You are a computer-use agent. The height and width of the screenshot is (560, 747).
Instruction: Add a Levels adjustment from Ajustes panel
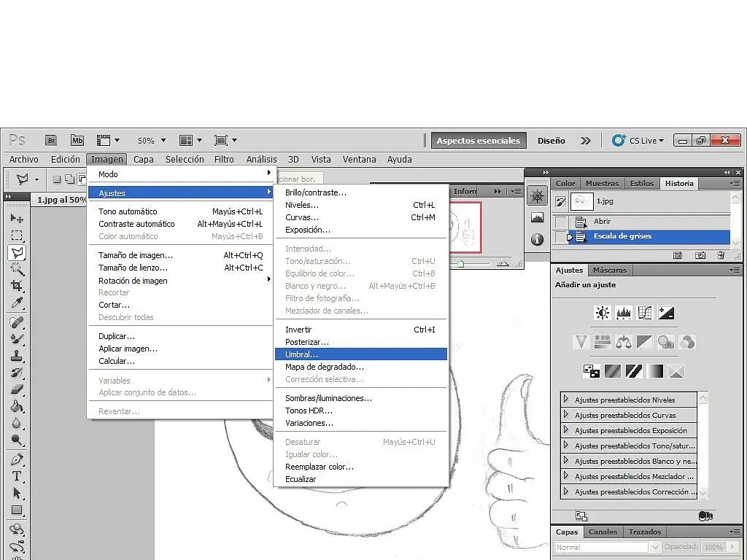(x=624, y=313)
